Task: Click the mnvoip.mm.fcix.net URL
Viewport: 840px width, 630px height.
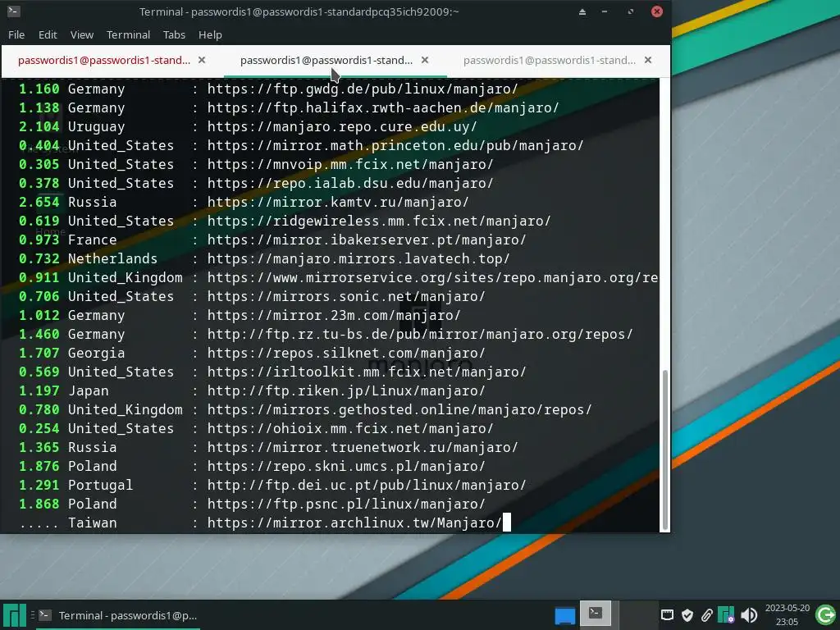Action: pyautogui.click(x=350, y=164)
